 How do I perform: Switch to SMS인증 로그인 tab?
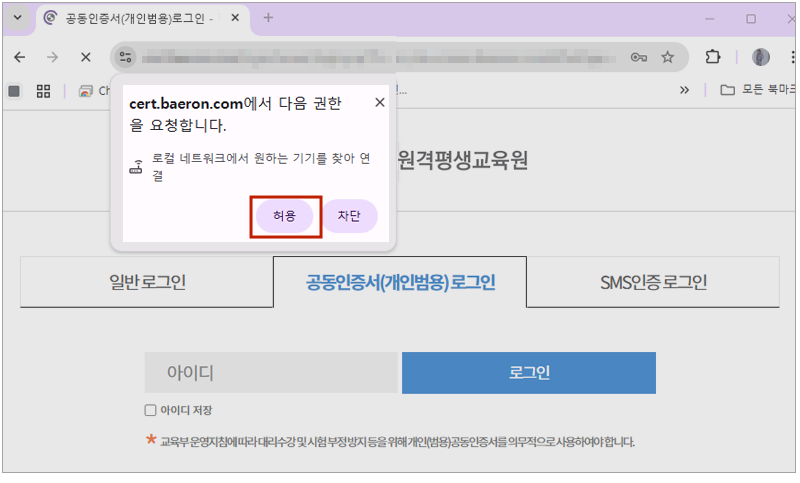coord(654,282)
